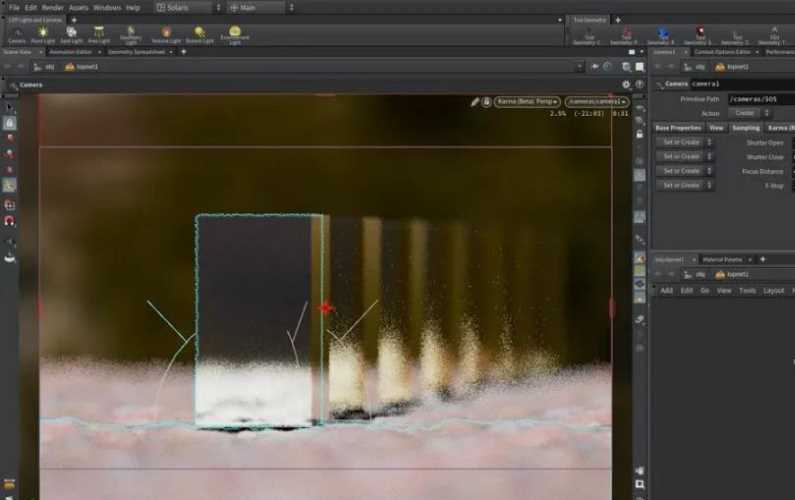This screenshot has width=795, height=500.
Task: Open the Action Create dropdown
Action: [x=749, y=113]
